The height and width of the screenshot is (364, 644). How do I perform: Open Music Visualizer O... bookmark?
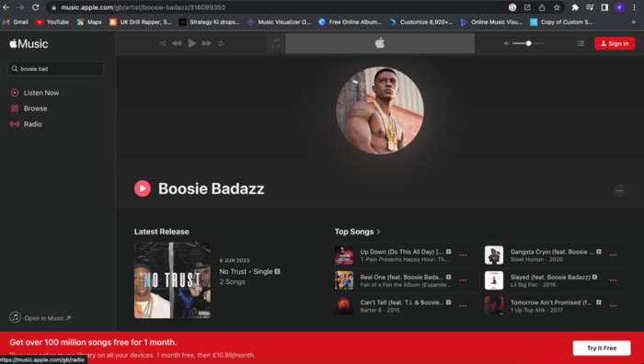(279, 22)
